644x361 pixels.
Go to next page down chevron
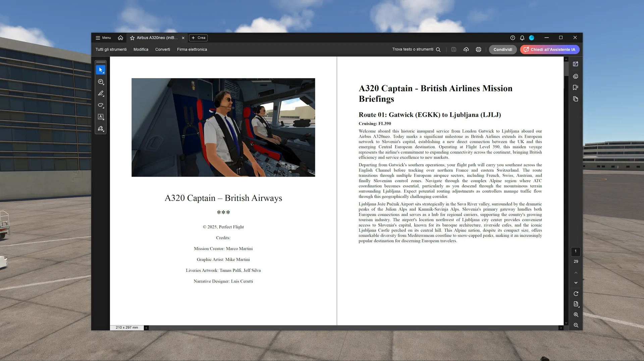click(576, 283)
